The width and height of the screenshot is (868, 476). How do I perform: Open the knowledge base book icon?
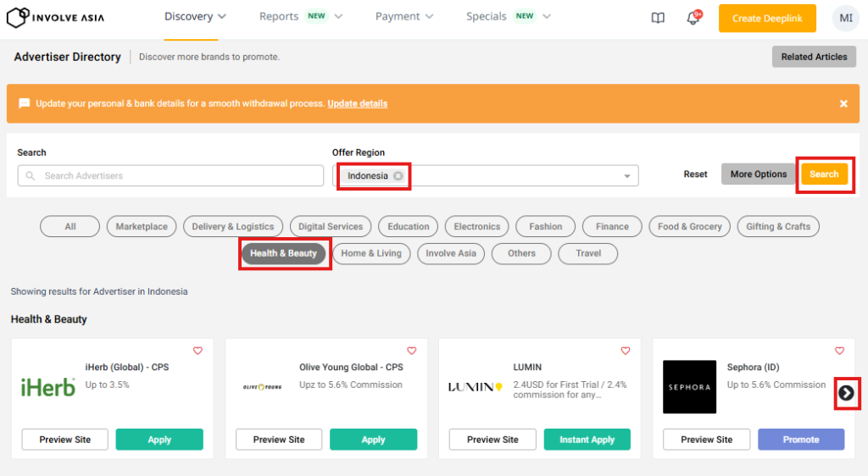coord(658,18)
